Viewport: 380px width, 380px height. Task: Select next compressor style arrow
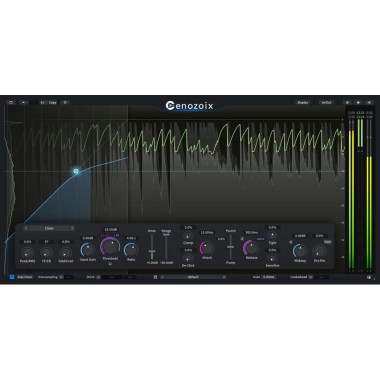click(x=72, y=228)
